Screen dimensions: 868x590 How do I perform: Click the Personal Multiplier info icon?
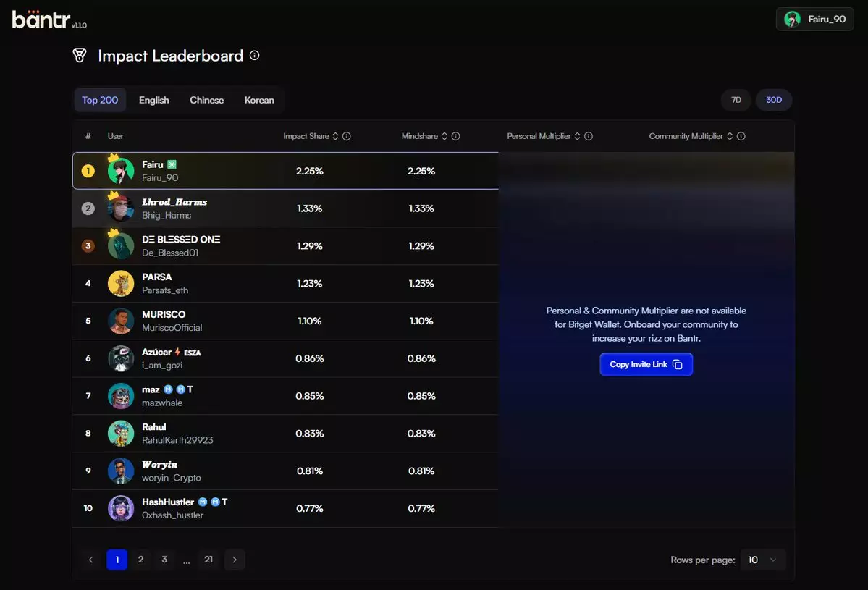(x=589, y=136)
